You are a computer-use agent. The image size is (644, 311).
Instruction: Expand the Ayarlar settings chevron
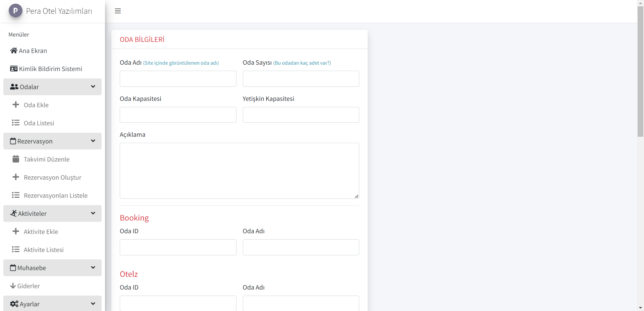click(93, 304)
